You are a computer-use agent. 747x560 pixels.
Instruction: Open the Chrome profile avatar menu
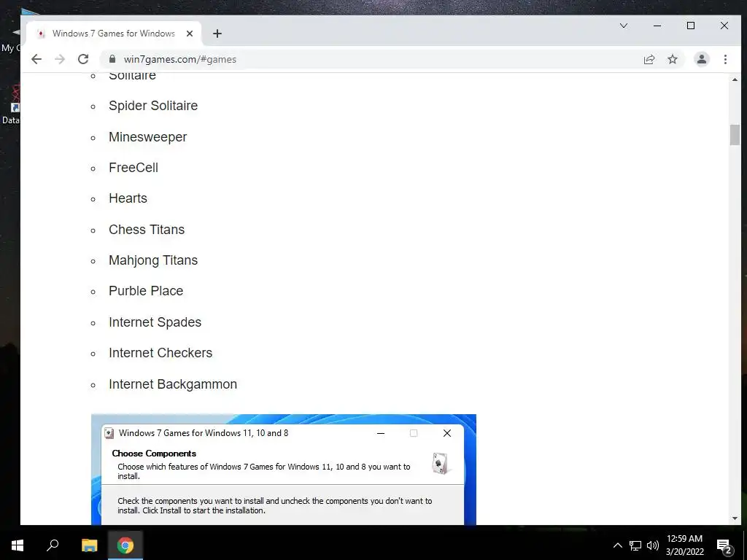pos(701,59)
